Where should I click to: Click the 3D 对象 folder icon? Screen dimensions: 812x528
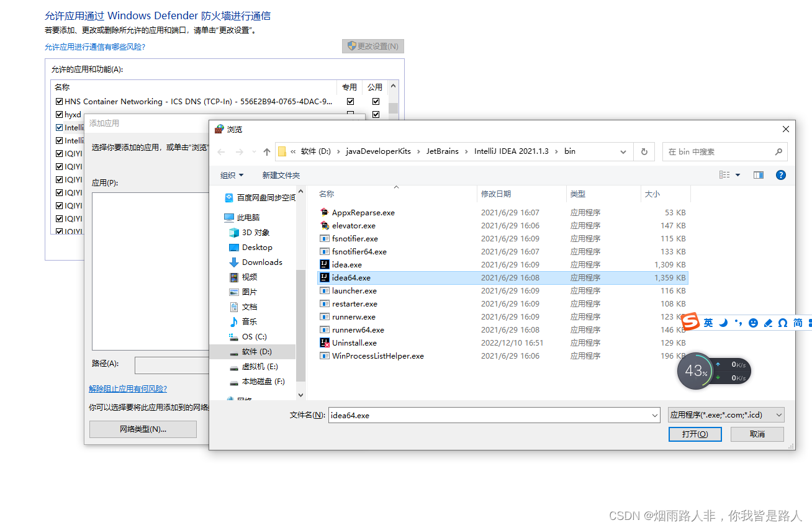point(234,233)
